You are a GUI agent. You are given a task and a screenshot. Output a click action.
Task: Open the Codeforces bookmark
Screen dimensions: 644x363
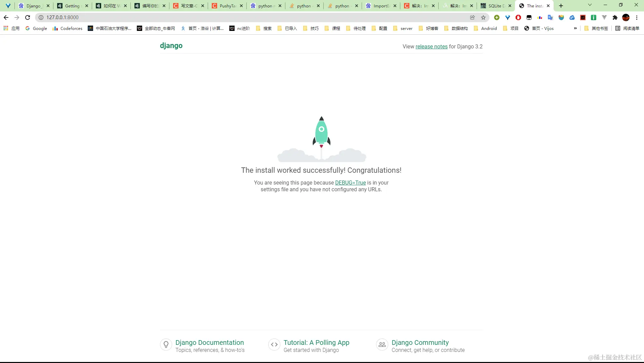(x=68, y=28)
